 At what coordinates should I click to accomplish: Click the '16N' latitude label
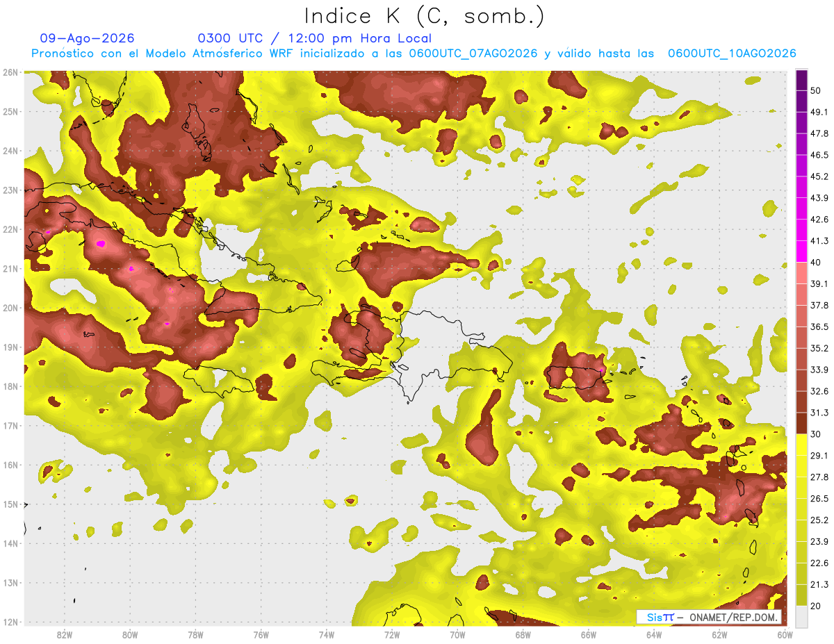coord(10,465)
